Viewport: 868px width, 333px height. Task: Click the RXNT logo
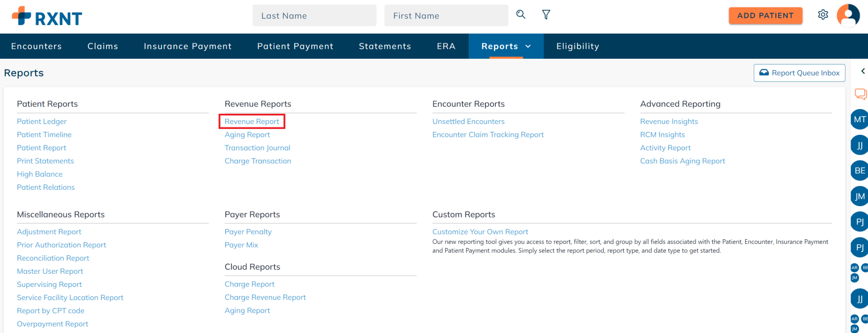point(47,16)
